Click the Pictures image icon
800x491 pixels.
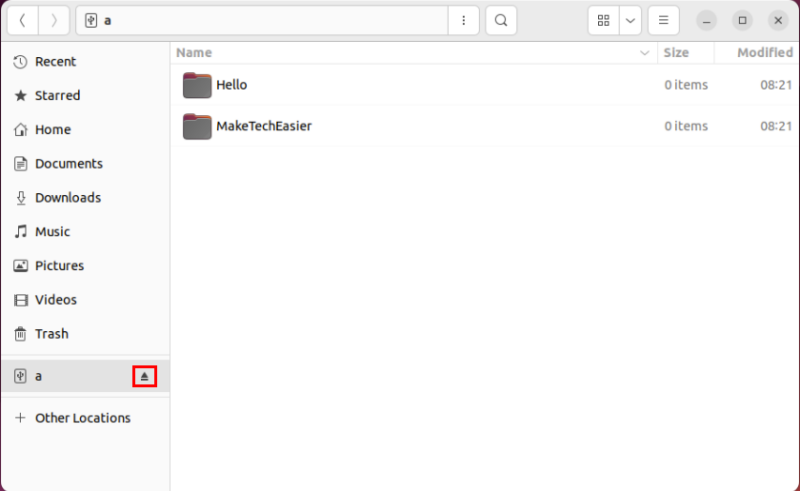20,266
